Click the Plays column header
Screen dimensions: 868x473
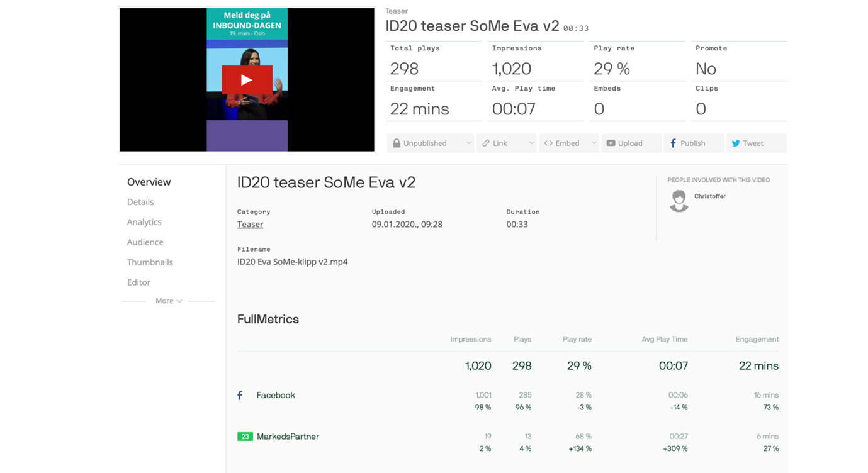pyautogui.click(x=522, y=339)
